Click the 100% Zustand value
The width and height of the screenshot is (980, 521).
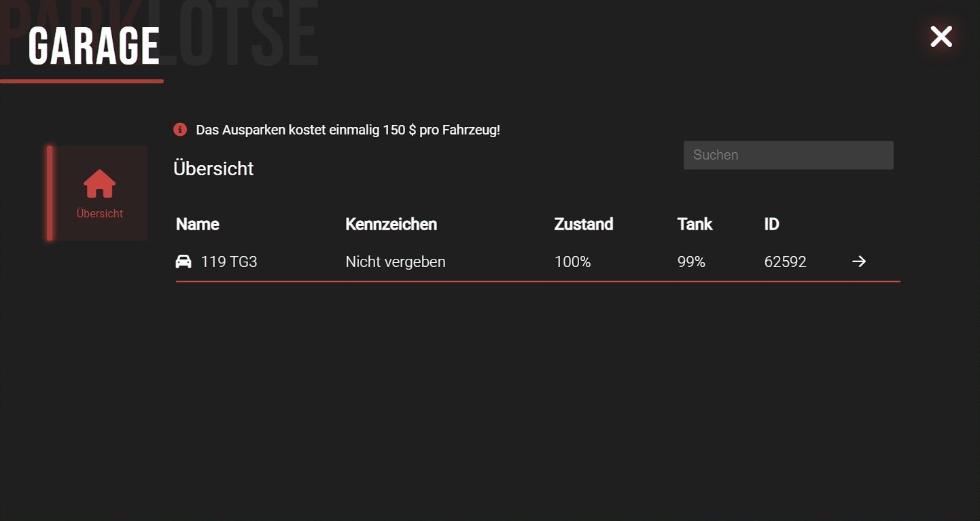tap(572, 262)
